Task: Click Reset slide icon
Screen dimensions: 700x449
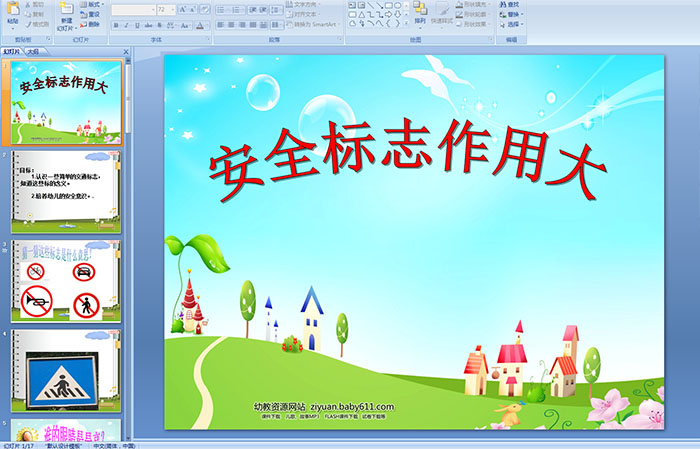Action: (x=83, y=14)
